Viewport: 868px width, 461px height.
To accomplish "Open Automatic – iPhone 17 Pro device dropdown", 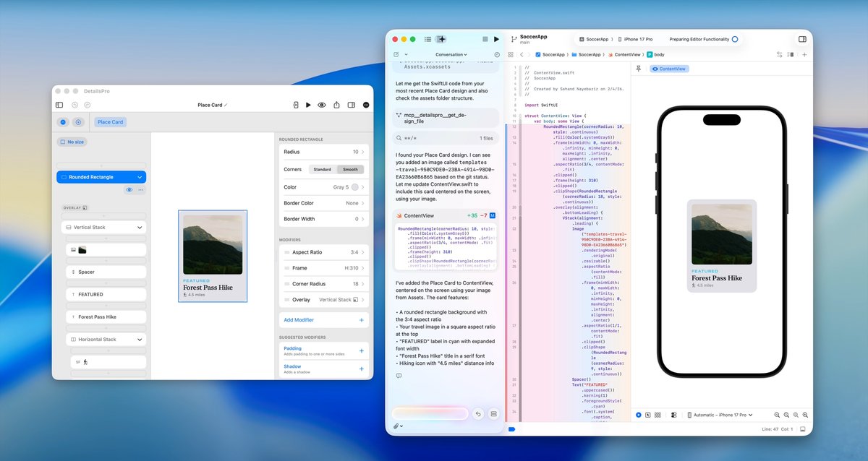I will click(720, 415).
